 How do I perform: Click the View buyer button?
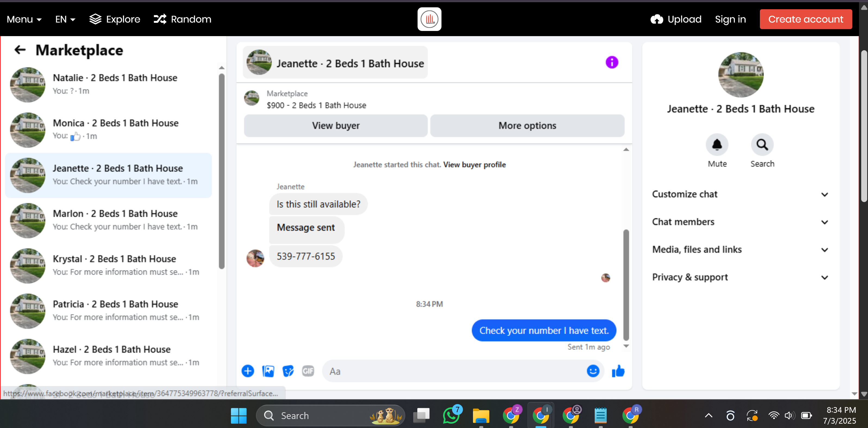point(336,126)
